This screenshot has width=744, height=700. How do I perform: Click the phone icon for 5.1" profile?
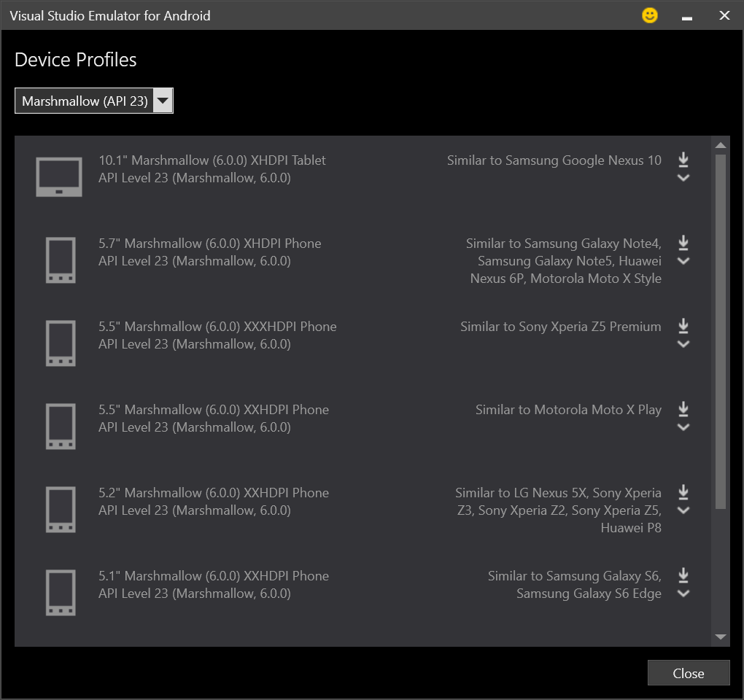(61, 592)
